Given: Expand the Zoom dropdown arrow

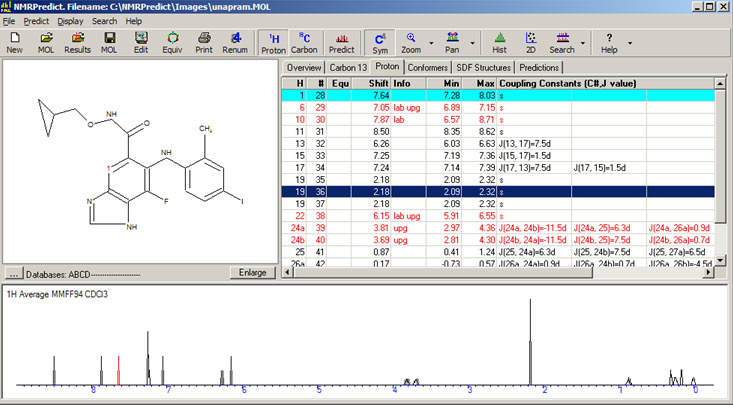Looking at the screenshot, I should pyautogui.click(x=431, y=42).
